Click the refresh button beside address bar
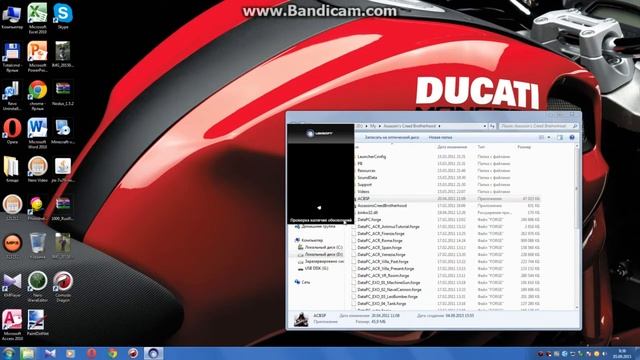Image resolution: width=640 pixels, height=360 pixels. [x=492, y=126]
